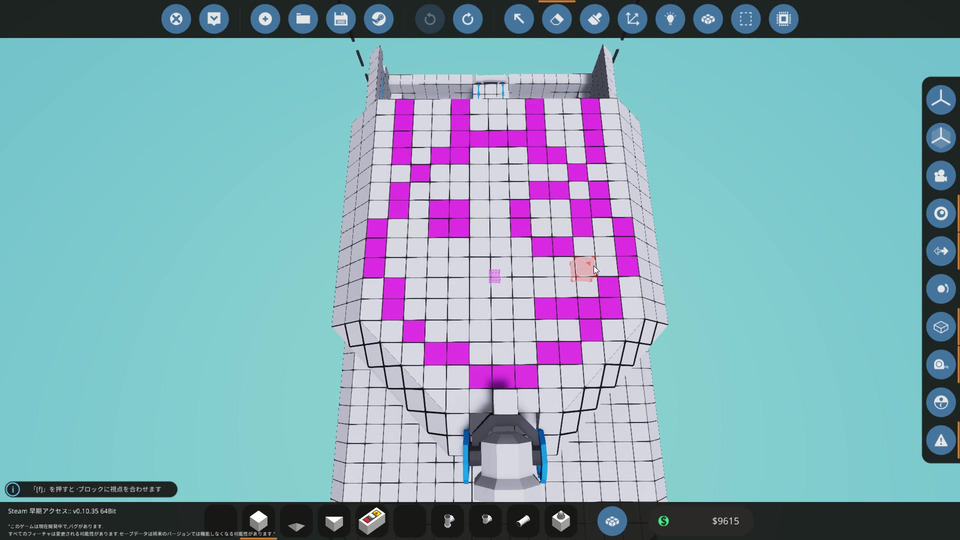This screenshot has height=540, width=960.
Task: Select the T-pipe component in hotbar
Action: coord(448,521)
